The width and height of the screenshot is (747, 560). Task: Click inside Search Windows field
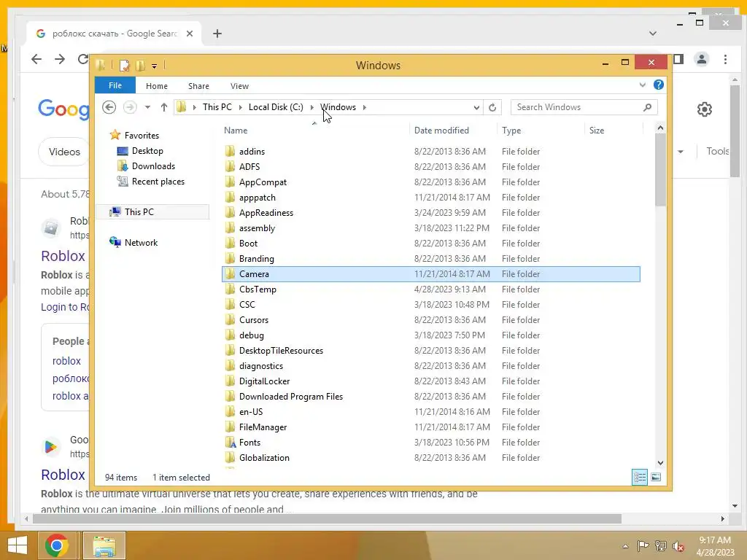coord(576,107)
